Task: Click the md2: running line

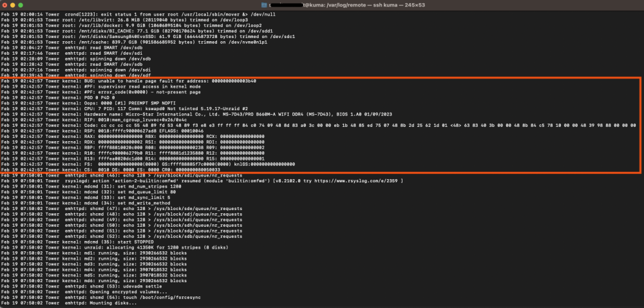Action: 94,258
